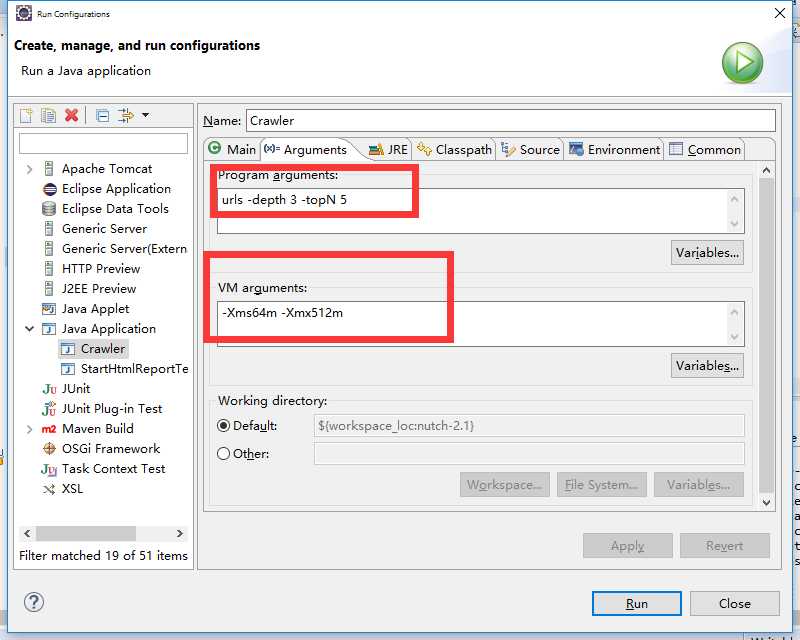
Task: Switch to the Source tab
Action: point(531,150)
